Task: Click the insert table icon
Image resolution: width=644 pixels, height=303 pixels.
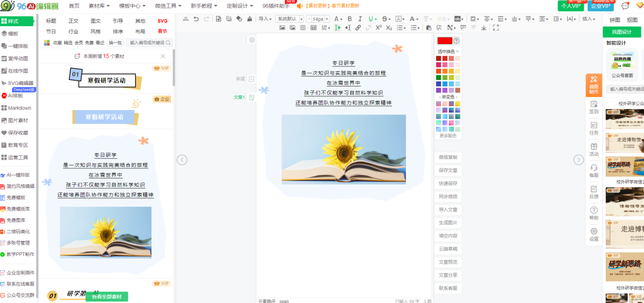Action: (313, 28)
